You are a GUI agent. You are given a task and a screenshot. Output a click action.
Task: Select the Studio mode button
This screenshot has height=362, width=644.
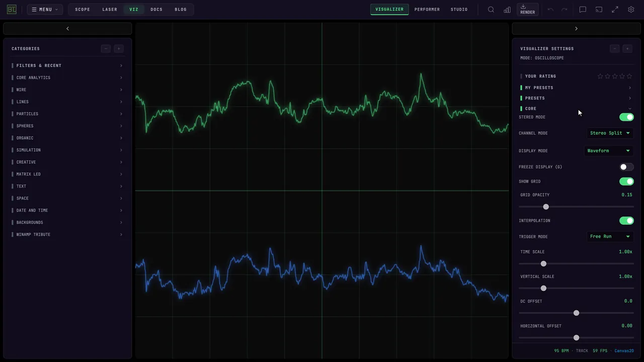[x=459, y=10]
